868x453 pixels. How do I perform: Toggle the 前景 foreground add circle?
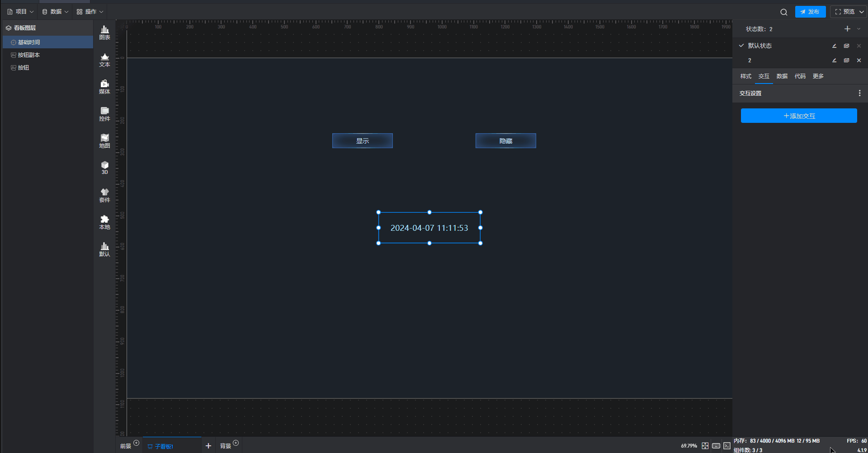click(x=137, y=443)
